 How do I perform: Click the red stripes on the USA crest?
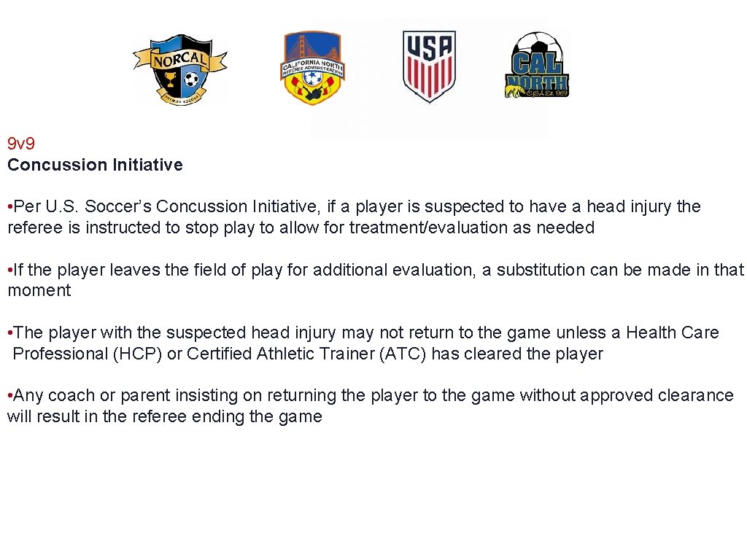coord(429,80)
